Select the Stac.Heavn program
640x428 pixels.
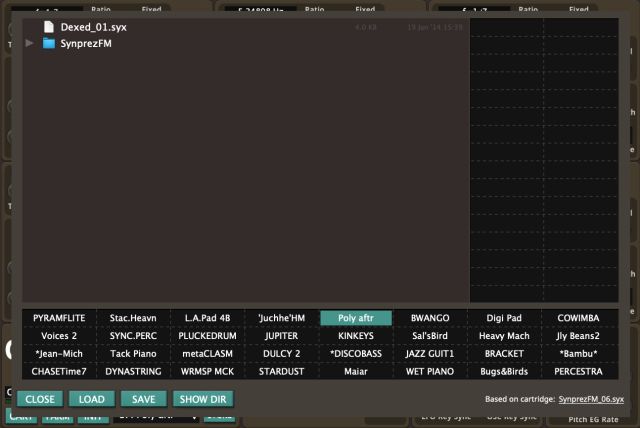pos(133,318)
